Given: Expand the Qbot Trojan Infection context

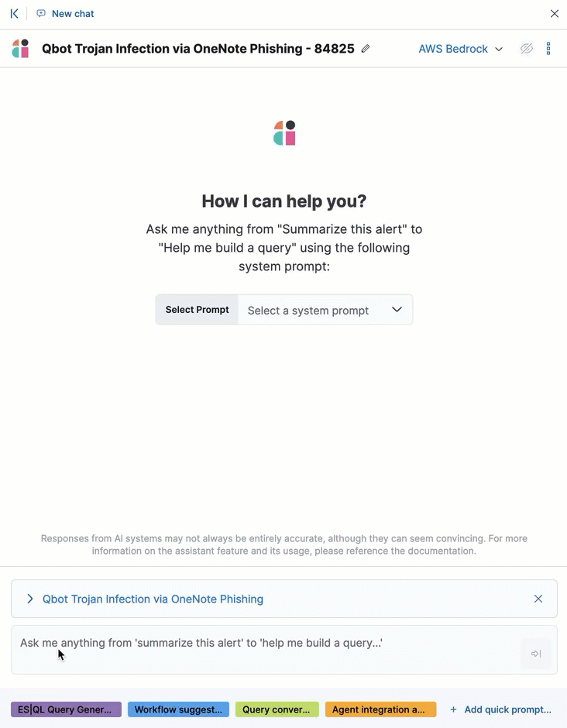Looking at the screenshot, I should [x=29, y=598].
